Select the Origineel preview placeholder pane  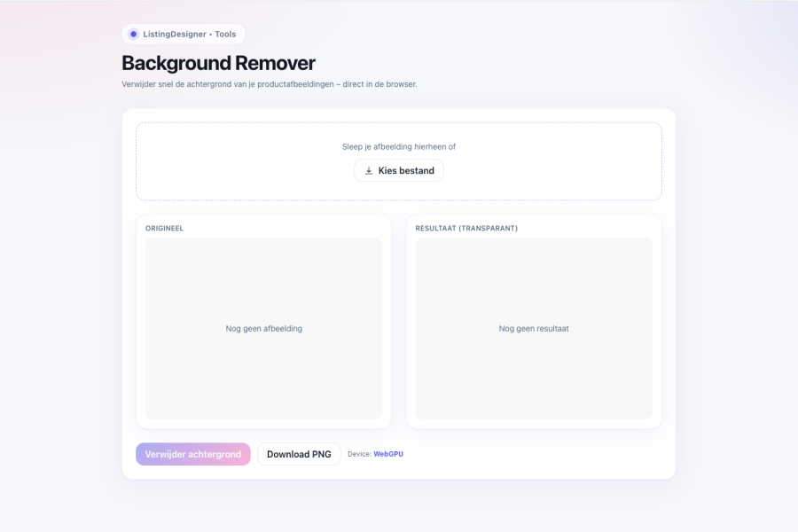(x=263, y=372)
